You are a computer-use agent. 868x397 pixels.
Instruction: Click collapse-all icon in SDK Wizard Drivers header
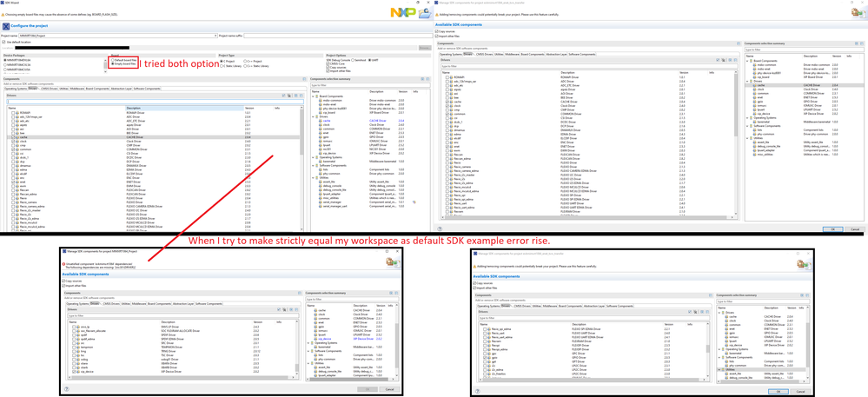(x=301, y=96)
